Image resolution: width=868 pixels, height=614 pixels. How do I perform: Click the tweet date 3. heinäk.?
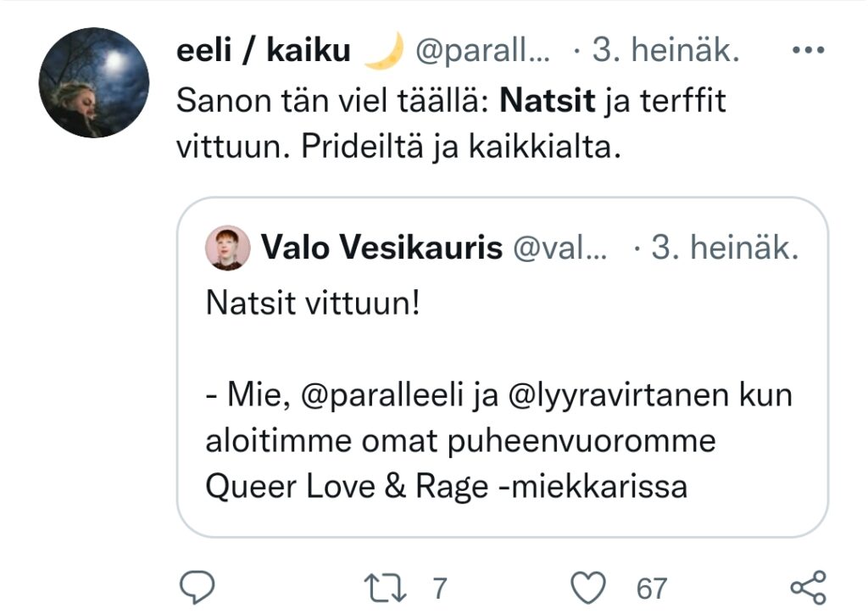665,52
